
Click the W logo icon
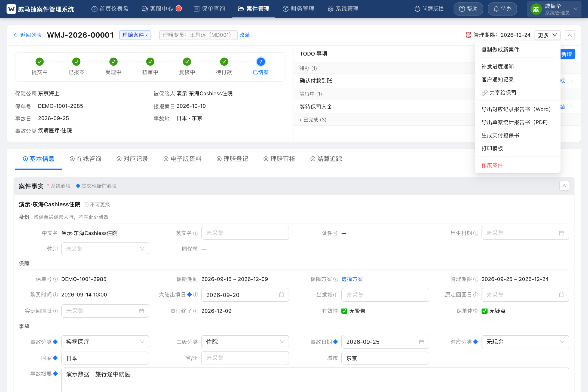click(x=11, y=9)
